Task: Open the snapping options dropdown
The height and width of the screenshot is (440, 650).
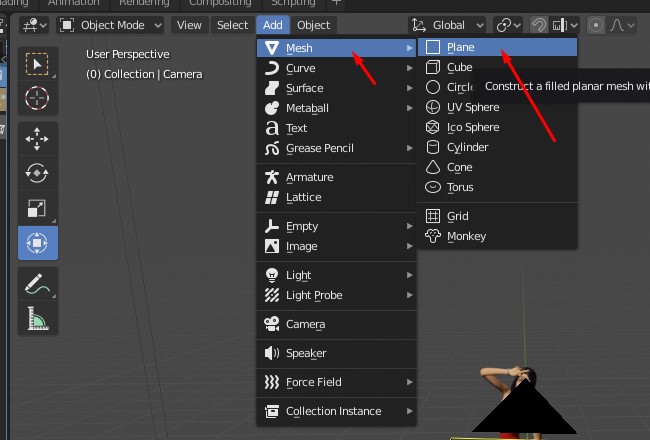Action: 565,25
